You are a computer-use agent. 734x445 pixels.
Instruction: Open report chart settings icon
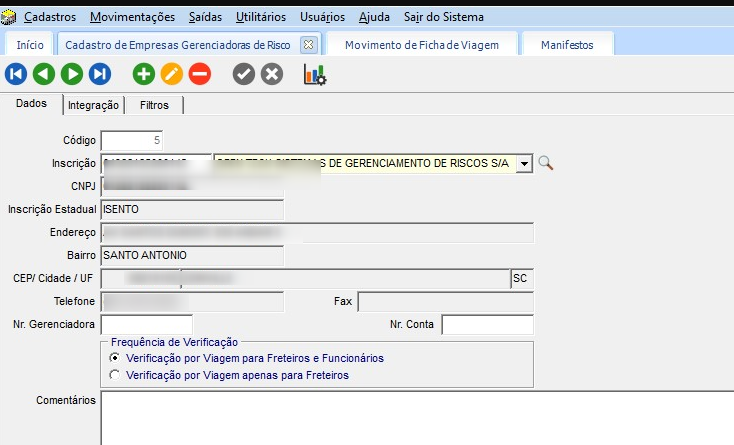coord(315,73)
